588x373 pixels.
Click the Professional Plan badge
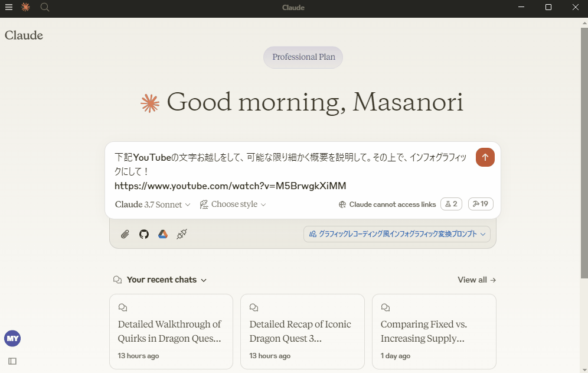303,57
